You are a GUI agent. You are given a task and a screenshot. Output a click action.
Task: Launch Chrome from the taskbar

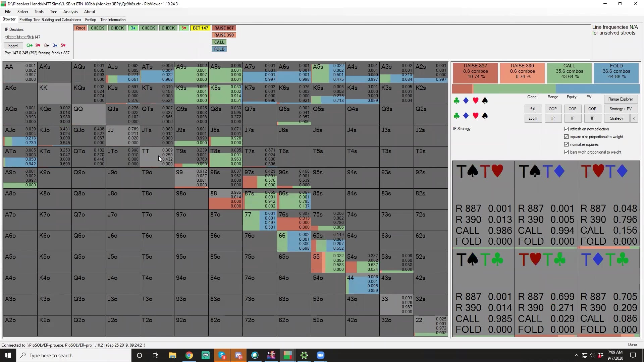point(189,355)
